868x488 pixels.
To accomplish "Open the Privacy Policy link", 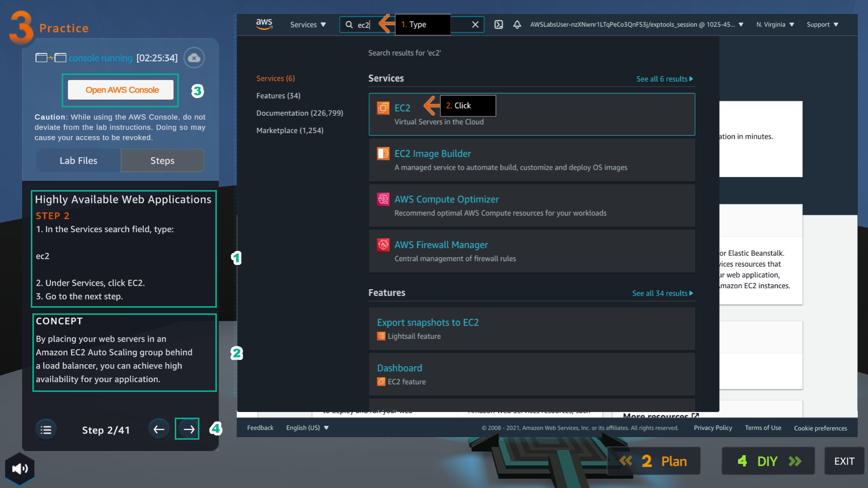I will [x=713, y=428].
